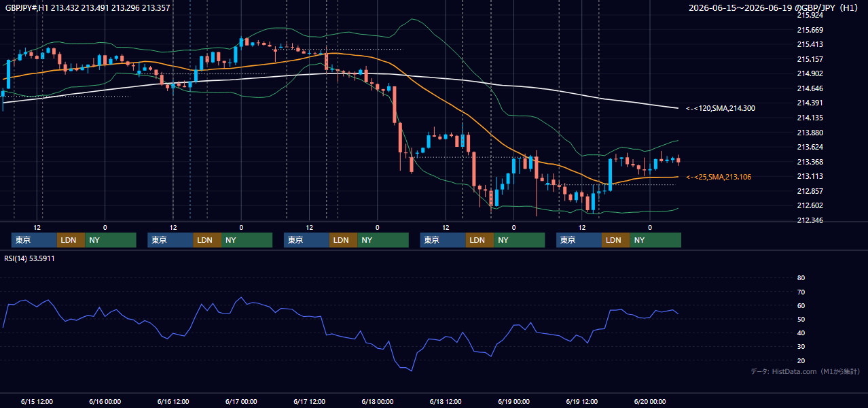Click price axis value 215.924
This screenshot has width=868, height=408.
pos(810,15)
